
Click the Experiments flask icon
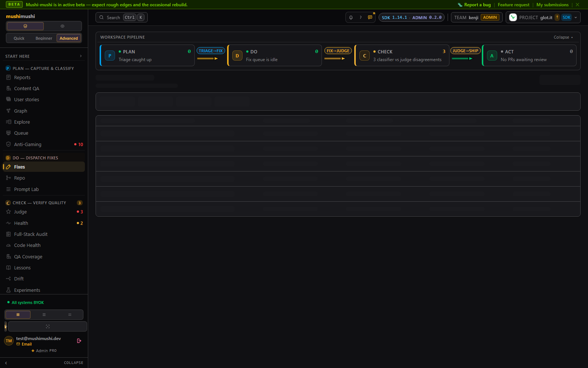coord(8,290)
